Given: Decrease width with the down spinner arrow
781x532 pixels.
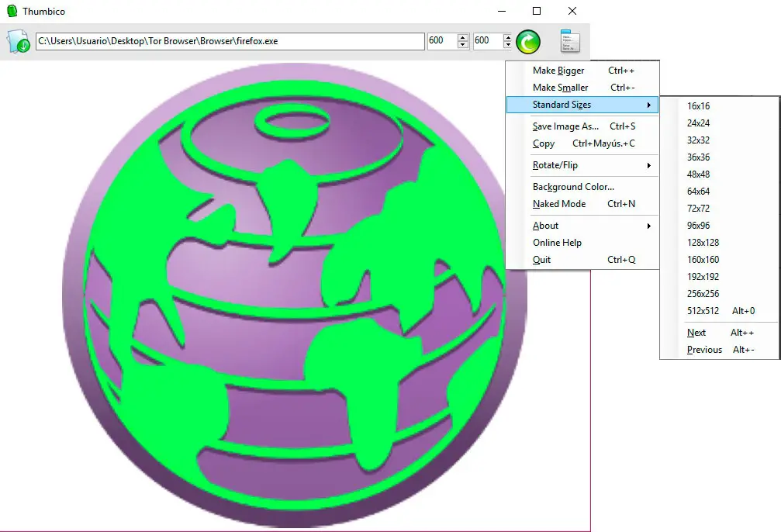Looking at the screenshot, I should click(463, 45).
